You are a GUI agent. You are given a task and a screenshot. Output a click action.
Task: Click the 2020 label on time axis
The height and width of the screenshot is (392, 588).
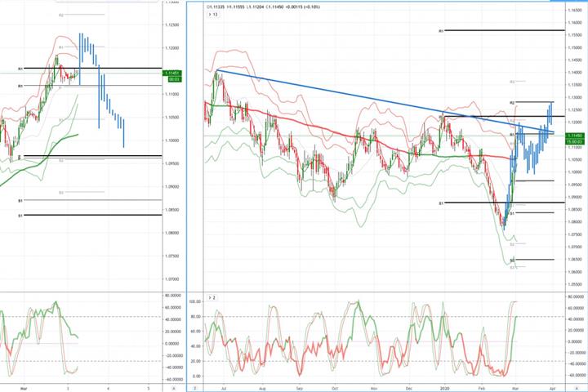click(x=445, y=389)
